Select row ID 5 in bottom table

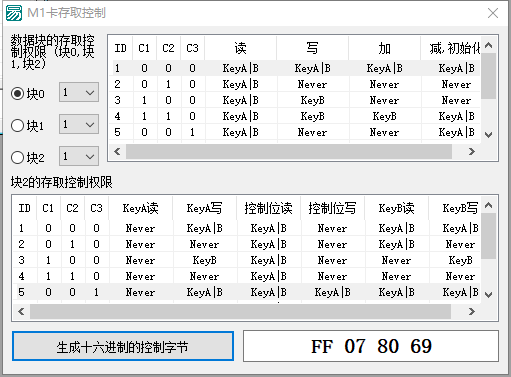pyautogui.click(x=248, y=292)
